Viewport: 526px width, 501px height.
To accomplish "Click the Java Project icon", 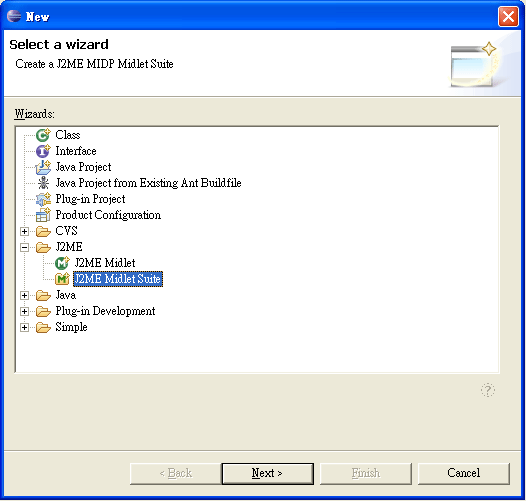I will 43,167.
